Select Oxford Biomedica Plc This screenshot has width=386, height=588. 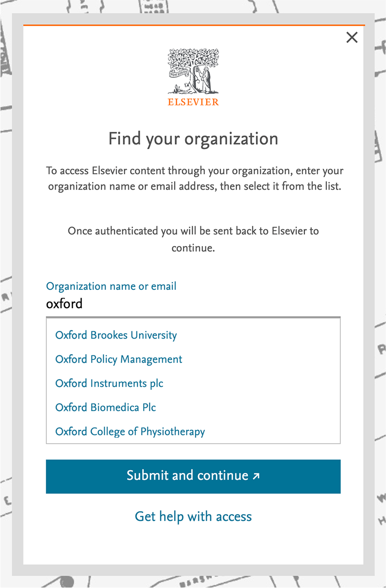[x=106, y=407]
